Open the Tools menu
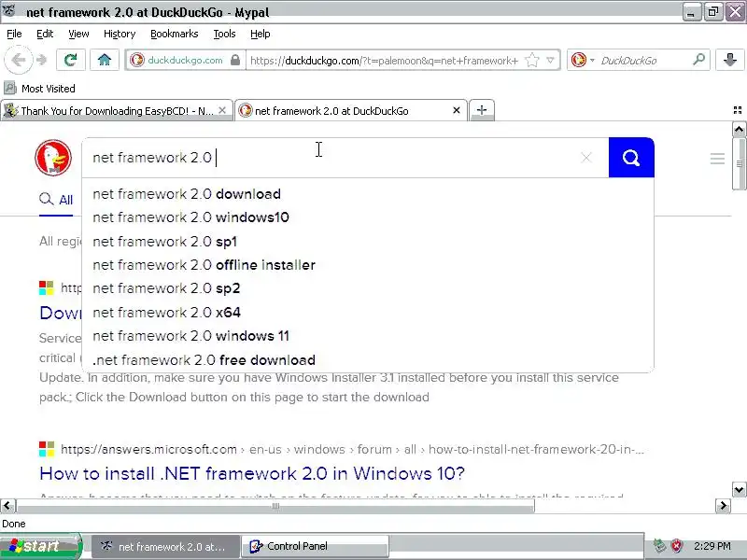 (224, 34)
